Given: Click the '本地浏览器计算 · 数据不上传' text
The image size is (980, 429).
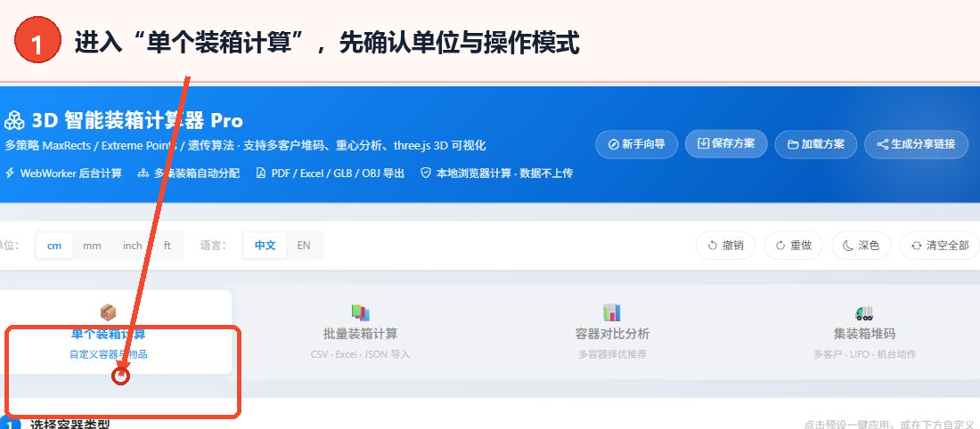Looking at the screenshot, I should [505, 173].
